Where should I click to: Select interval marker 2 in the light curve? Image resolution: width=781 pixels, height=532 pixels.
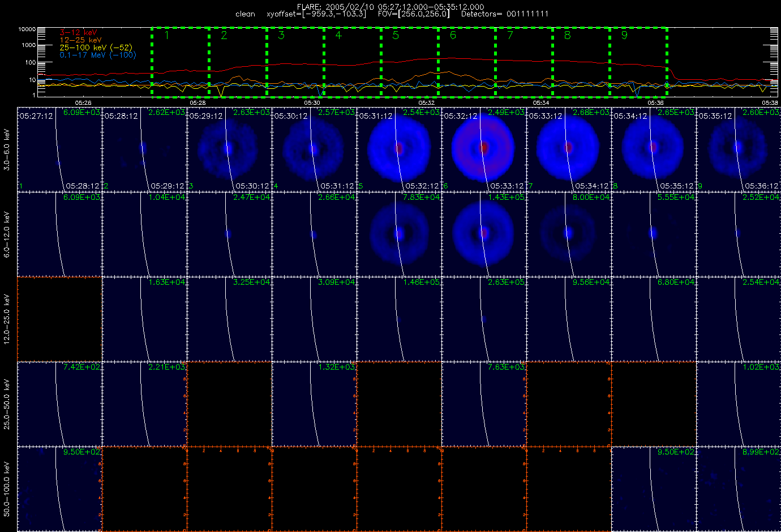[x=224, y=35]
